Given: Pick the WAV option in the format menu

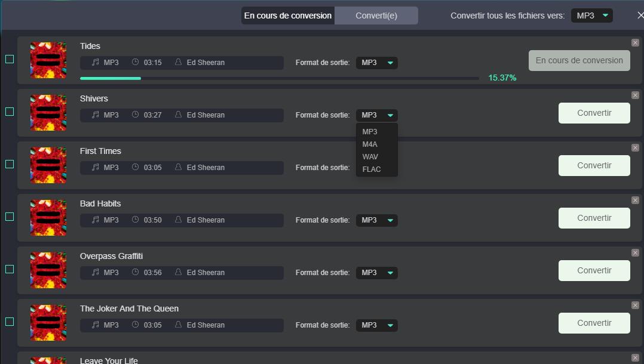Looking at the screenshot, I should click(x=370, y=157).
